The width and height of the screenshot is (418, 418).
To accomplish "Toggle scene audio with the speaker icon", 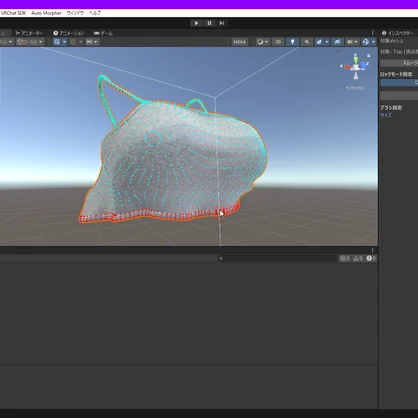I will pos(306,42).
